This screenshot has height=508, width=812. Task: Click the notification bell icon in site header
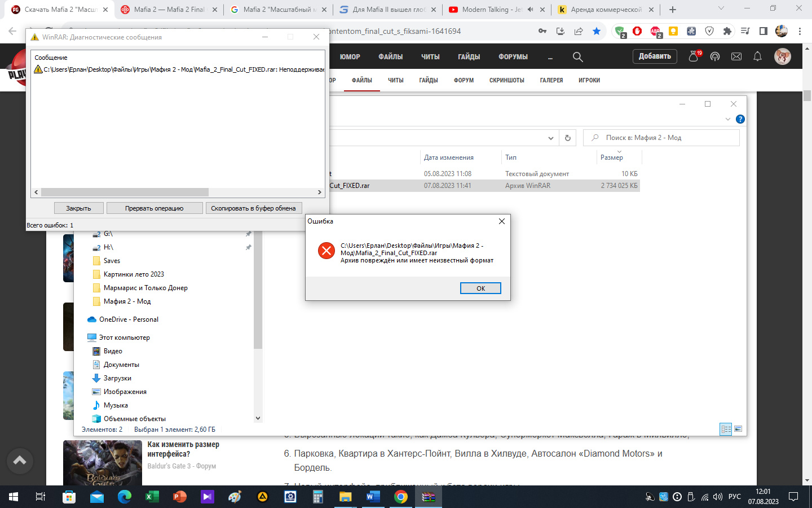[x=757, y=56]
